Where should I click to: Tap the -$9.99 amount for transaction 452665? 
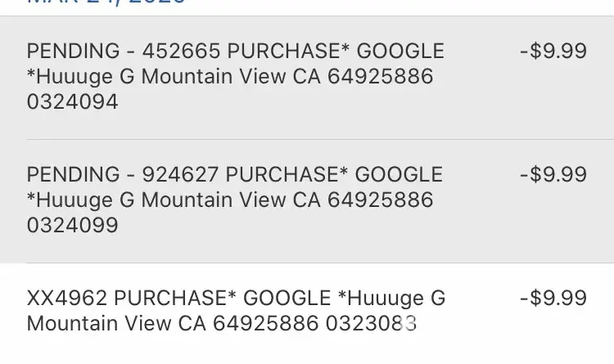click(553, 52)
